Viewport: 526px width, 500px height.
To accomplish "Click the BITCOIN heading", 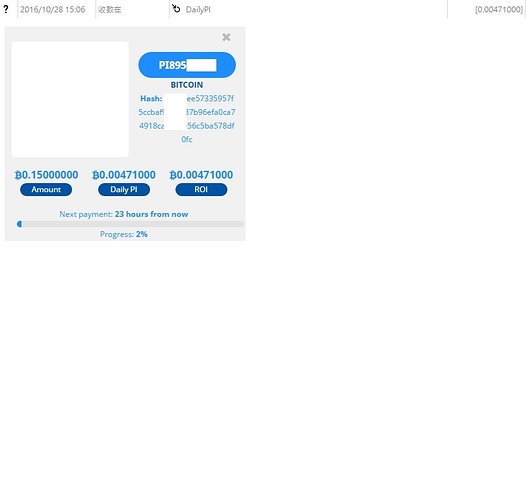I will [187, 85].
